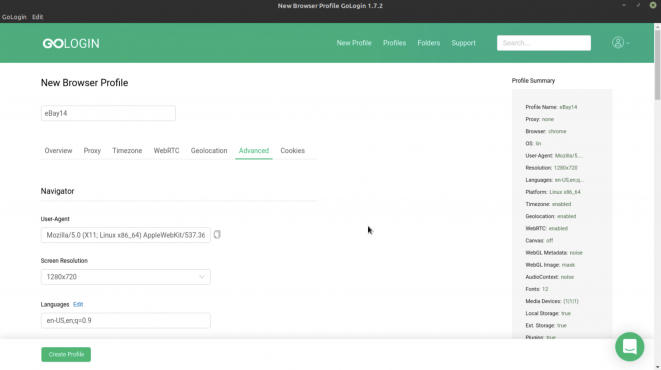The width and height of the screenshot is (661, 370).
Task: Click the GoLogin logo in header
Action: tap(71, 43)
